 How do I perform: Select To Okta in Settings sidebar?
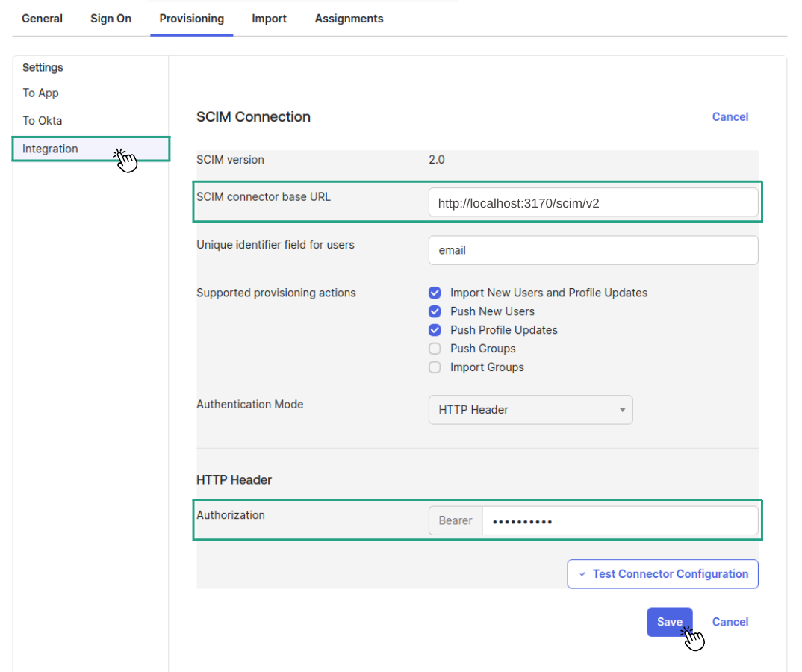coord(42,121)
